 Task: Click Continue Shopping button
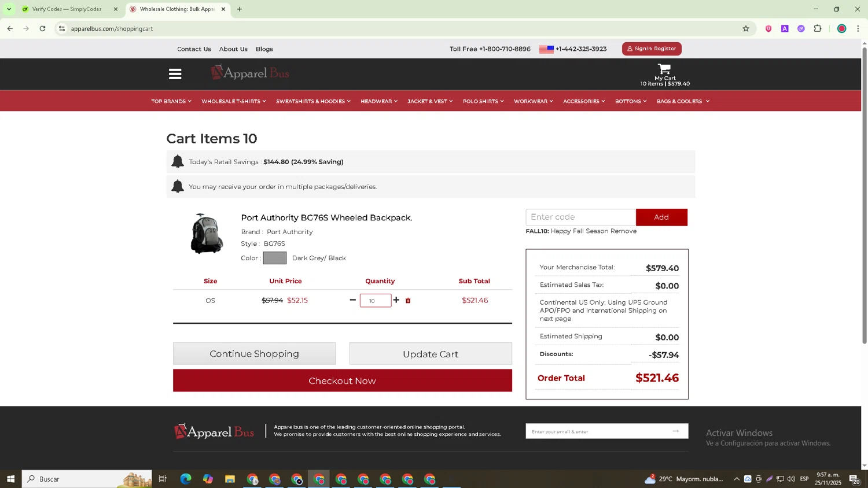pos(254,354)
